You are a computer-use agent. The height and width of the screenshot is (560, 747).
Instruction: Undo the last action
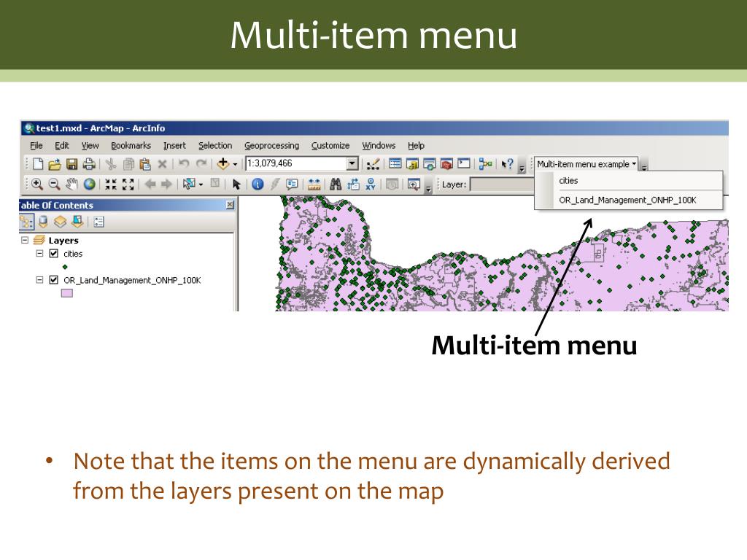coord(183,164)
